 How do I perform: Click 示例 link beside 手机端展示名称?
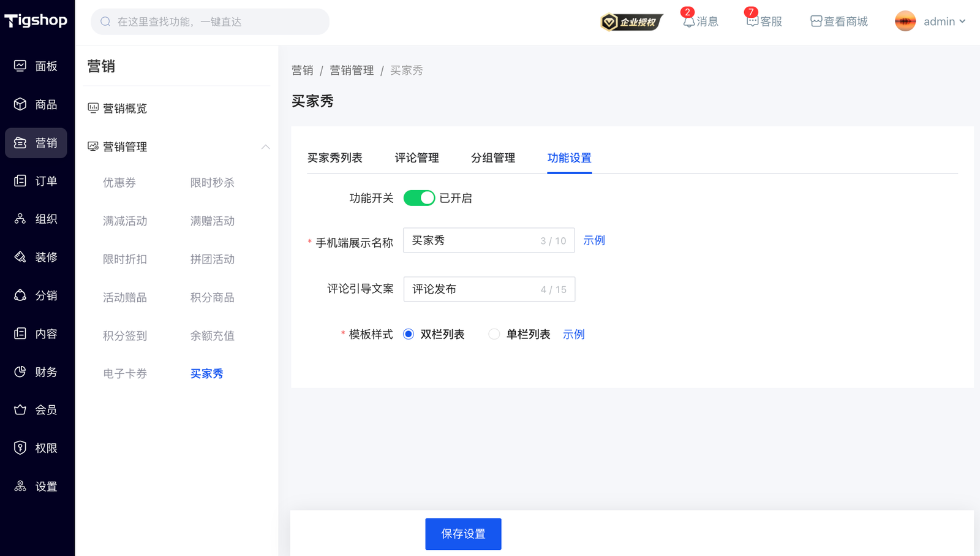tap(594, 240)
